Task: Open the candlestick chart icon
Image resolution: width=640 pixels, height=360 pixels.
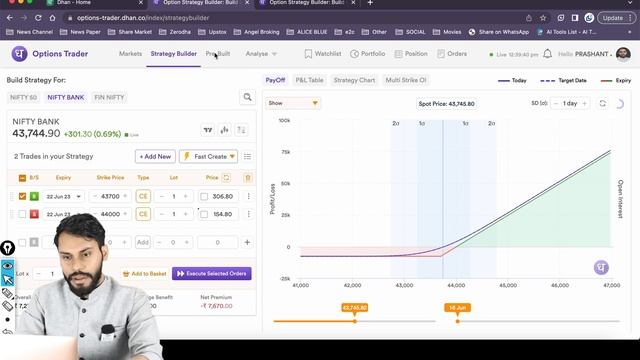Action: pyautogui.click(x=224, y=130)
